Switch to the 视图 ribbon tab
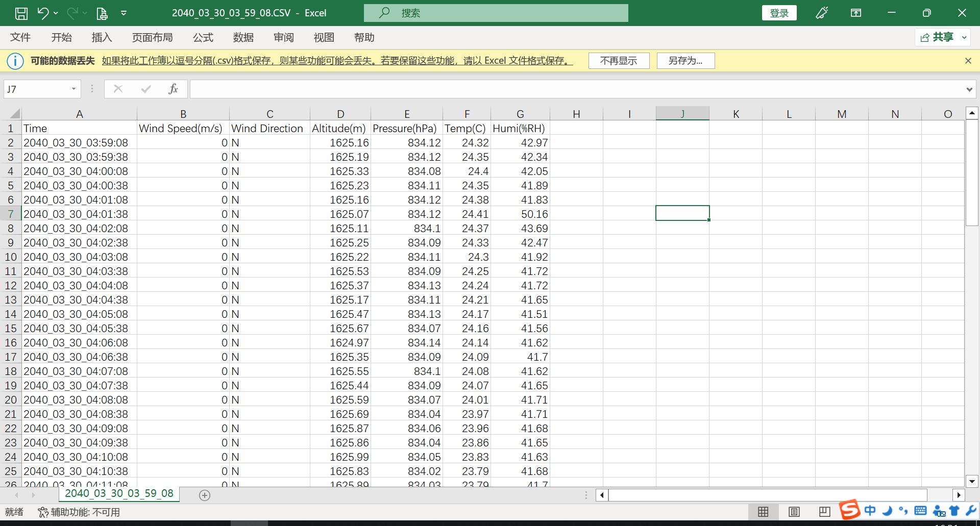The width and height of the screenshot is (980, 526). (324, 37)
